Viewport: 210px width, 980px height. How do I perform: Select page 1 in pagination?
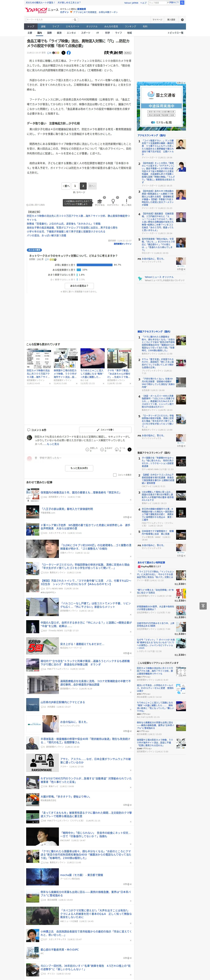pyautogui.click(x=75, y=186)
